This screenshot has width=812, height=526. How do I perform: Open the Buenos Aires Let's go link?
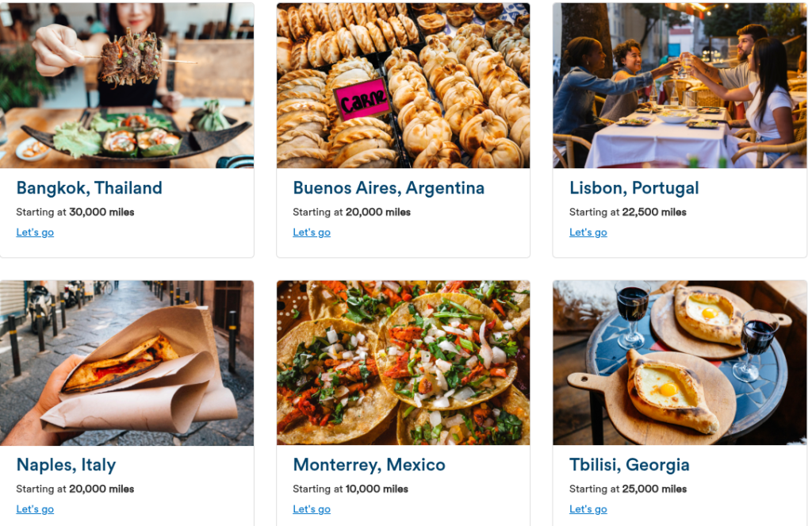pos(311,232)
